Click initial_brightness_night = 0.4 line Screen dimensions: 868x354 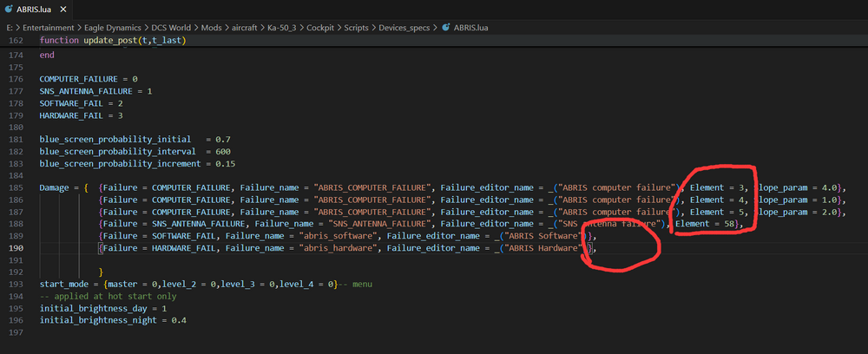(112, 321)
